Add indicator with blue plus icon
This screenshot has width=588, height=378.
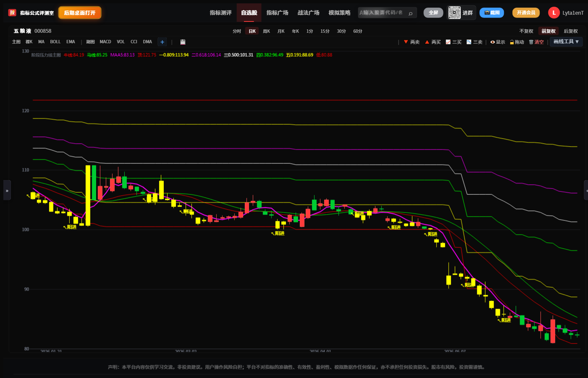[x=162, y=42]
